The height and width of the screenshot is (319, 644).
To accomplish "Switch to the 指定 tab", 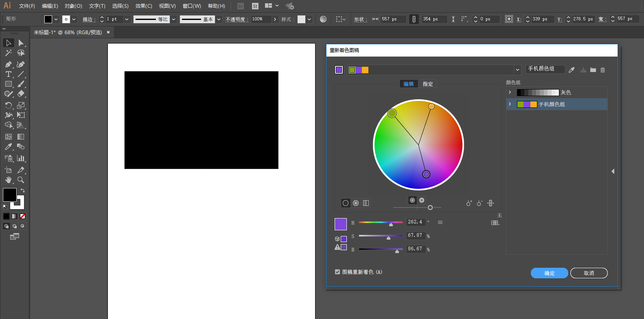I will pos(428,84).
